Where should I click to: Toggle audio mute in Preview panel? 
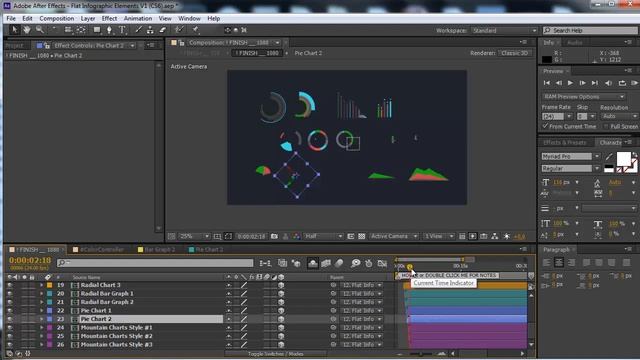[608, 83]
